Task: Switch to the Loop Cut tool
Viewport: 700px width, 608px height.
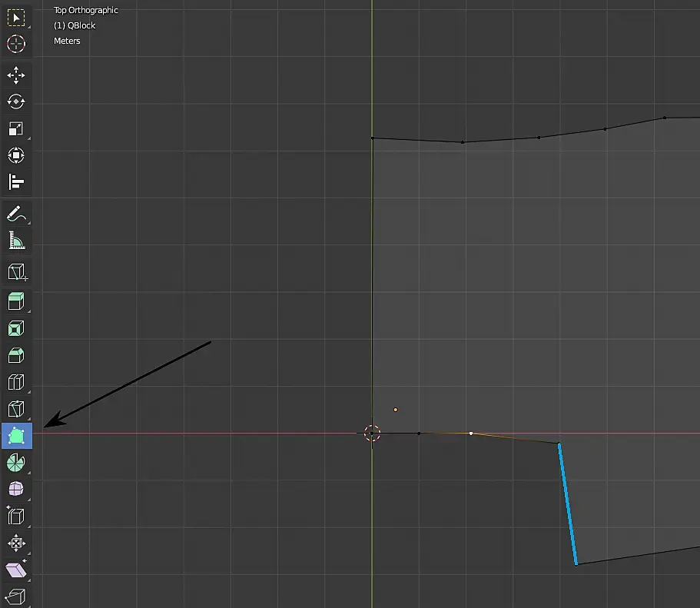Action: [x=16, y=382]
